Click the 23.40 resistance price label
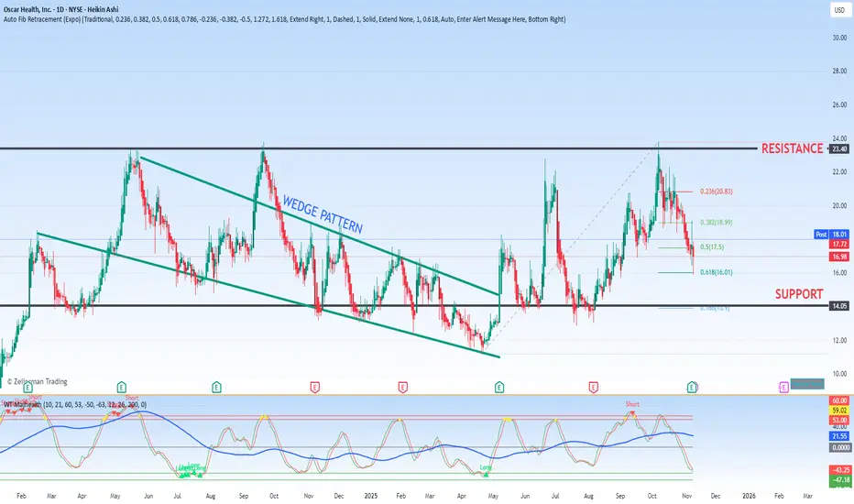The width and height of the screenshot is (854, 504). point(839,148)
